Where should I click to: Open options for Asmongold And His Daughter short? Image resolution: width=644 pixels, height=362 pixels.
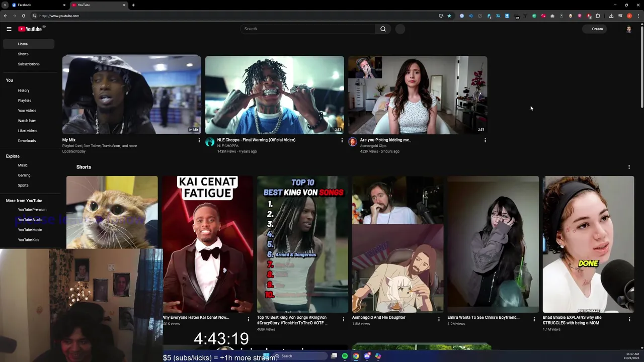pyautogui.click(x=438, y=319)
